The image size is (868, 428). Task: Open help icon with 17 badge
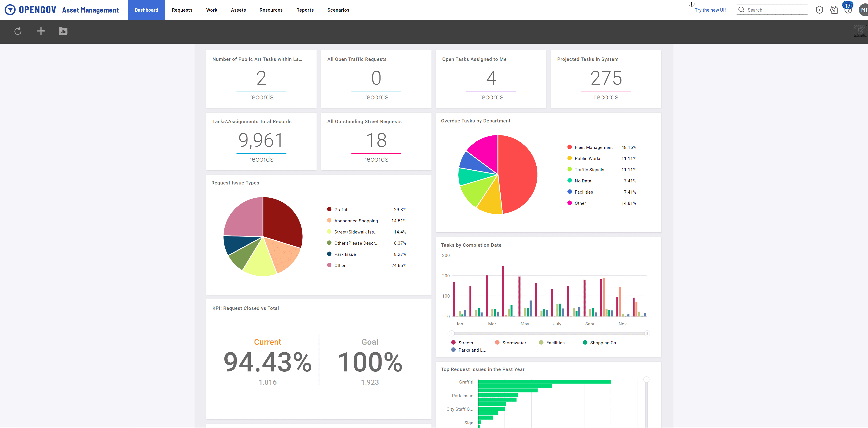click(848, 10)
